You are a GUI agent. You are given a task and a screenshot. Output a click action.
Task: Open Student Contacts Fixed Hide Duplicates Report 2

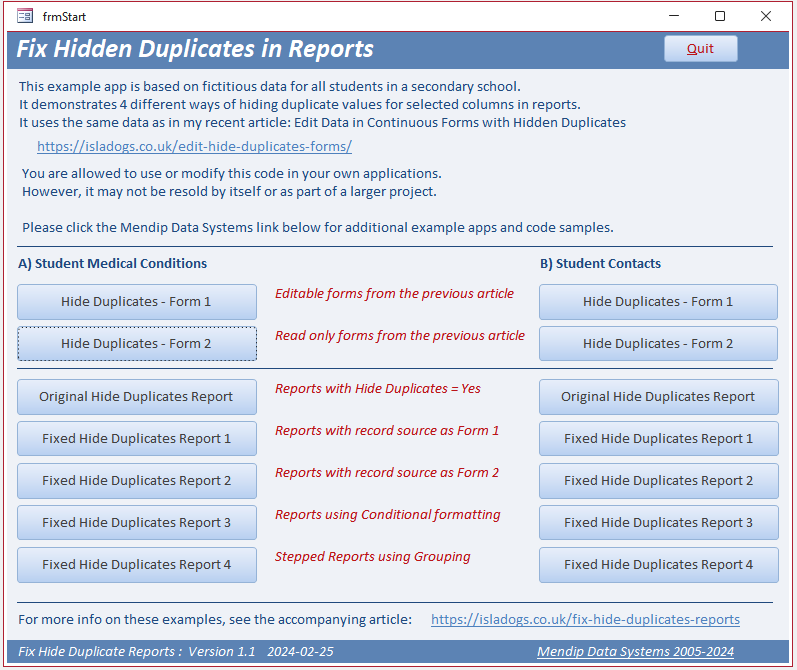[x=658, y=480]
